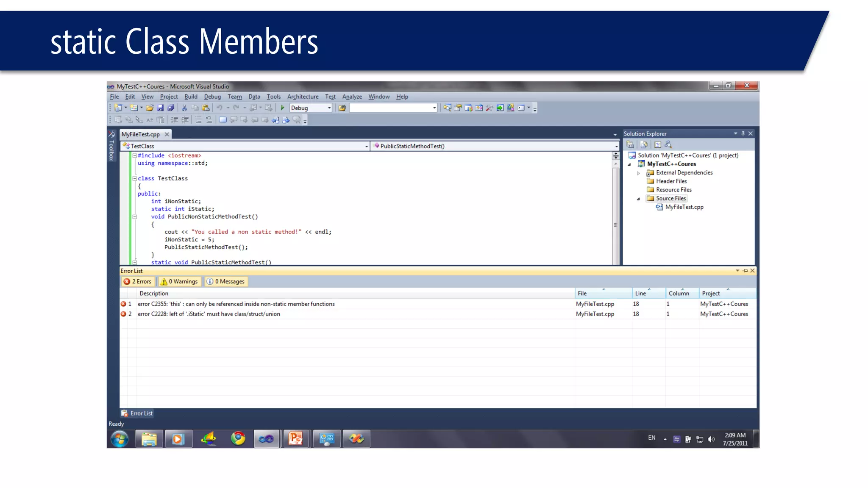Select the MyFileTest.cpp editor tab
Viewport: 868px width, 488px height.
tap(141, 134)
